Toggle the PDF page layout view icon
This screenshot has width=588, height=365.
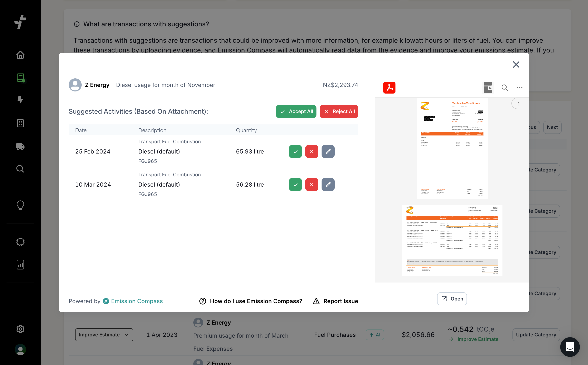487,88
